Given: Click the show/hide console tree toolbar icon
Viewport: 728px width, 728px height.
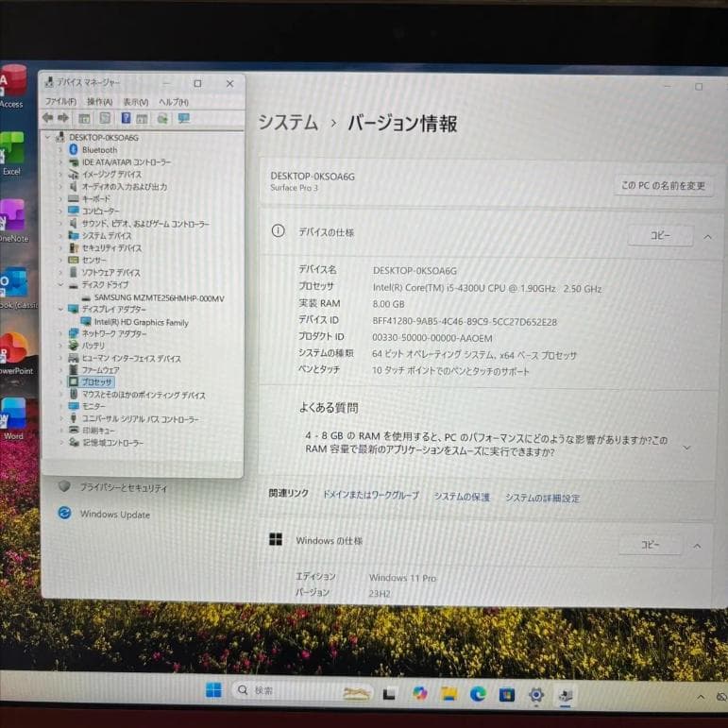Looking at the screenshot, I should 84,118.
